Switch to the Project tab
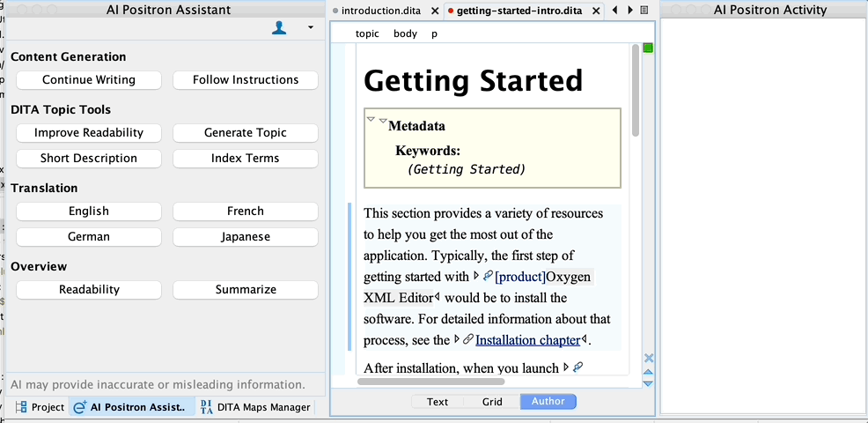This screenshot has height=423, width=868. tap(40, 407)
